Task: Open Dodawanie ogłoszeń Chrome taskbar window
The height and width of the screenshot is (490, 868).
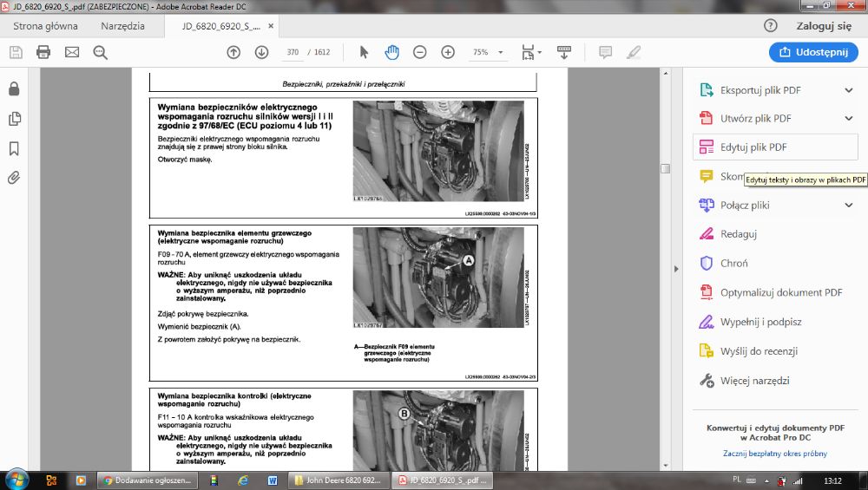Action: point(148,480)
